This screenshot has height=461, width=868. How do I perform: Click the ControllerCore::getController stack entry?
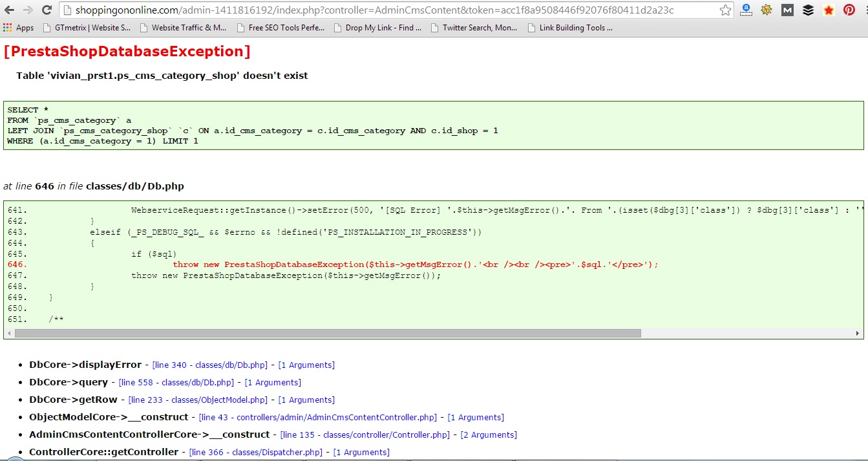coord(103,453)
